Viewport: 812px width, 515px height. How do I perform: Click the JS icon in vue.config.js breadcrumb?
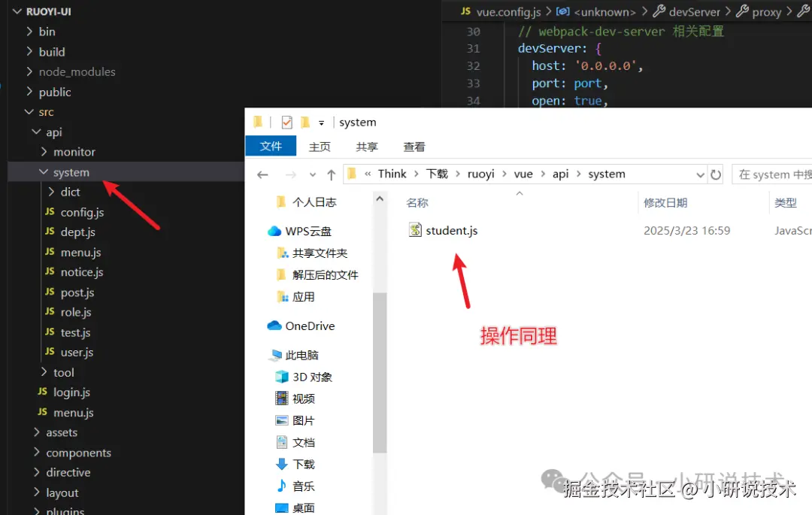465,11
